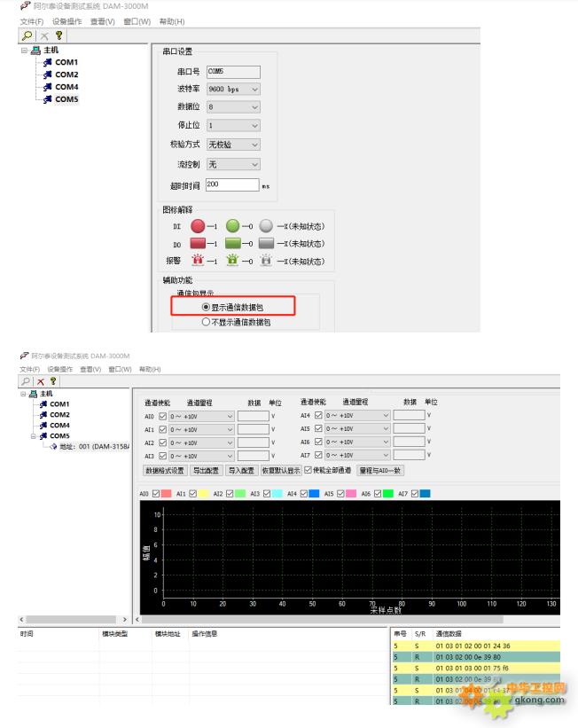Click the 主机 computer icon in upper tree
Screen dimensions: 578x728
pos(35,51)
